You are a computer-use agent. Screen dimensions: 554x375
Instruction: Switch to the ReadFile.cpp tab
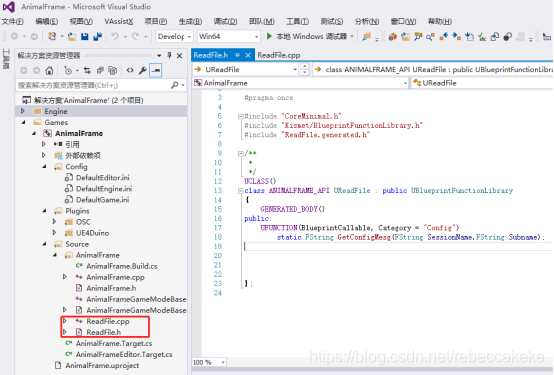point(279,55)
